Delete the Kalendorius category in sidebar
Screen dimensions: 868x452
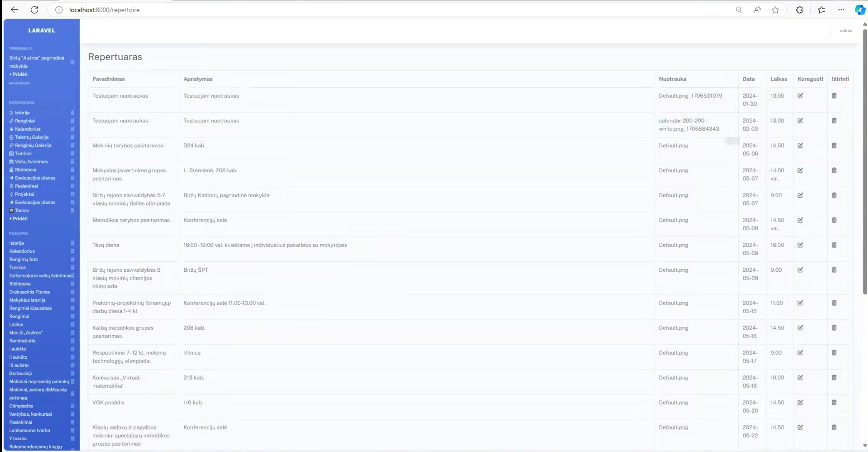(x=73, y=129)
